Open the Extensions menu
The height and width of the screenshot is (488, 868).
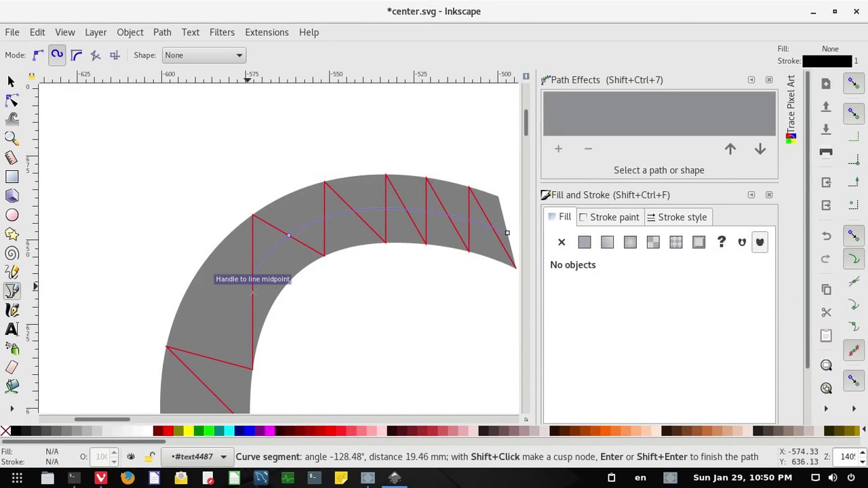click(267, 32)
